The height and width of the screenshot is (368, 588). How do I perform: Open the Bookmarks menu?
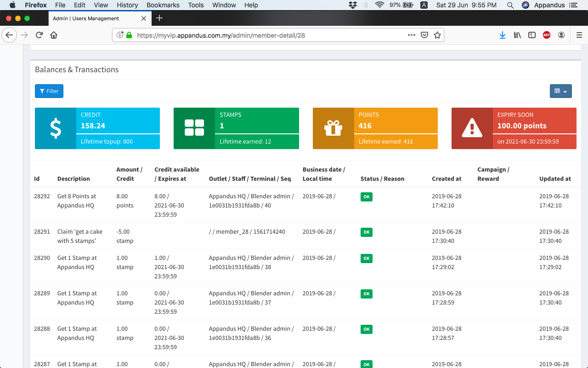(163, 5)
